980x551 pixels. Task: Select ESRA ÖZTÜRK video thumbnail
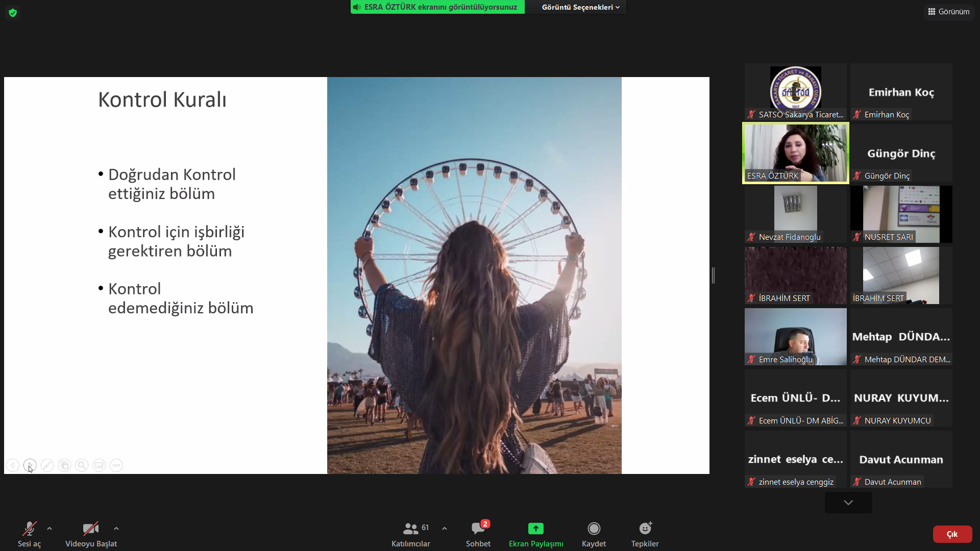[x=795, y=153]
